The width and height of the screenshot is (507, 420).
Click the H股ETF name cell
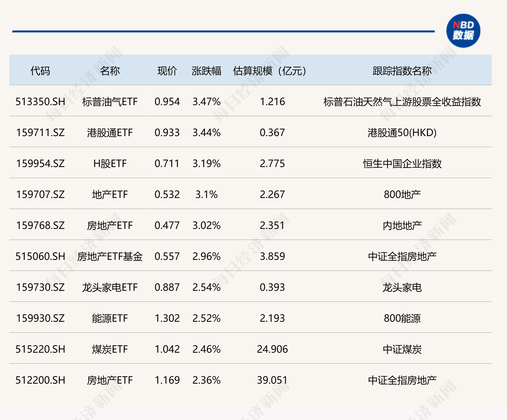click(x=110, y=164)
